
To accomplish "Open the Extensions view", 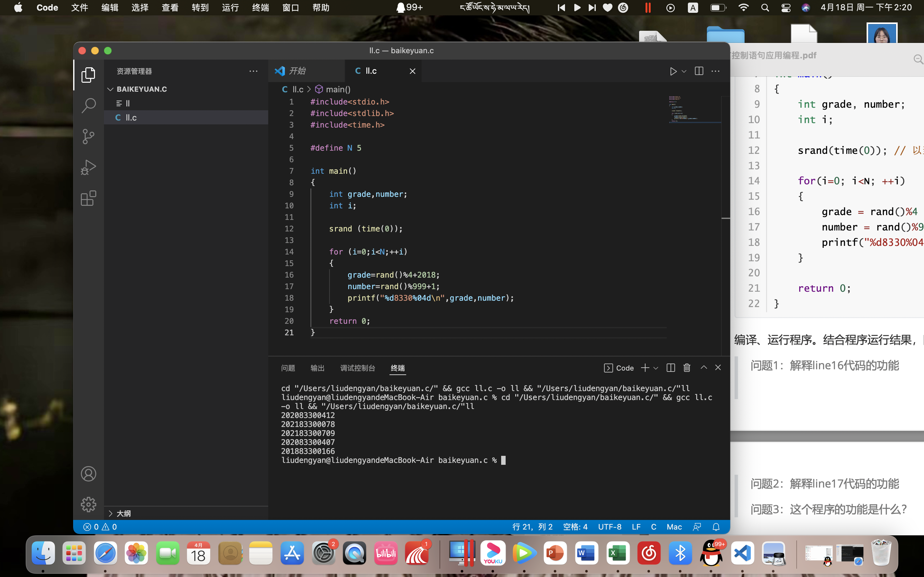I will pos(88,198).
